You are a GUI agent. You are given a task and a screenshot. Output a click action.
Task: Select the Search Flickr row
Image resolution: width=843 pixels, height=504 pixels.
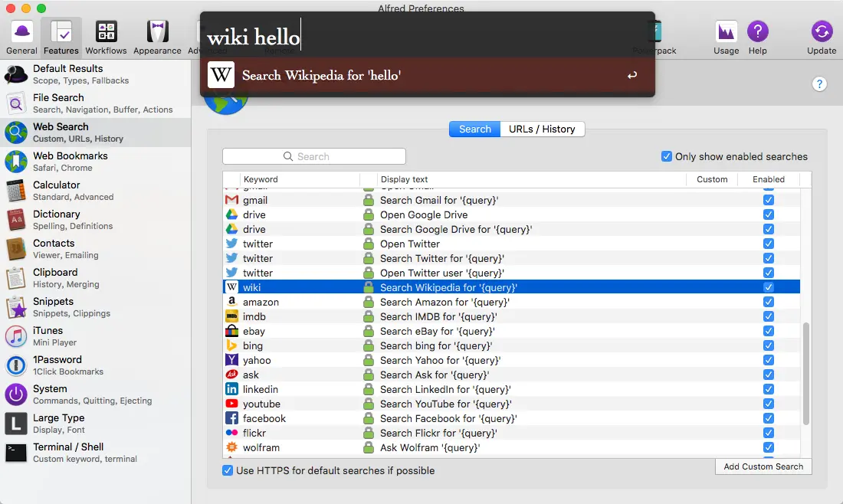pos(511,433)
